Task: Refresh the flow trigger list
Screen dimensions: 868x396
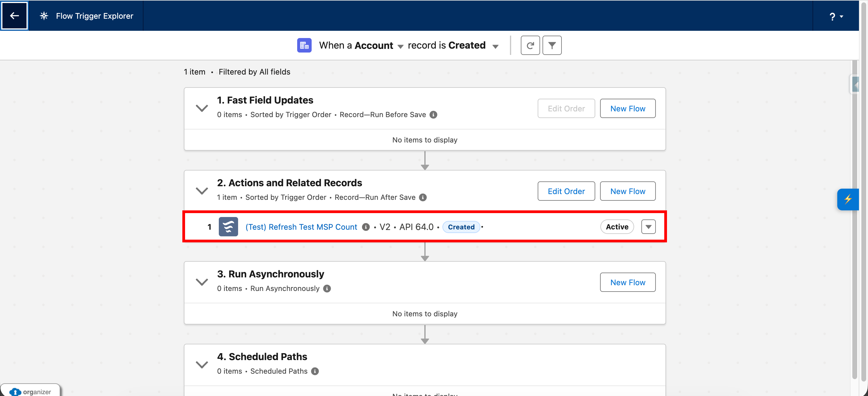Action: coord(530,45)
